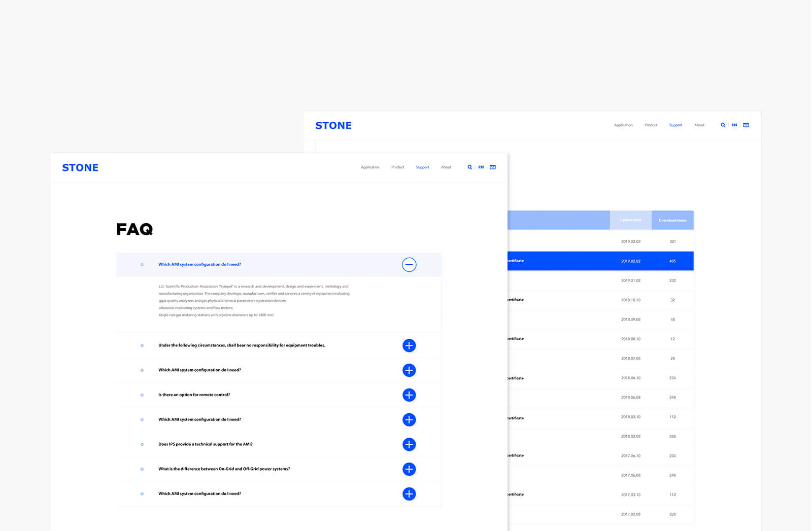This screenshot has width=812, height=531.
Task: Click the mail icon in the back page header
Action: click(x=746, y=125)
